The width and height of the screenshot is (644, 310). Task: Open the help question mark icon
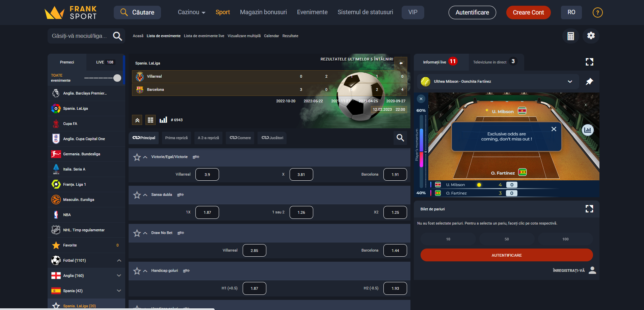[x=597, y=12]
